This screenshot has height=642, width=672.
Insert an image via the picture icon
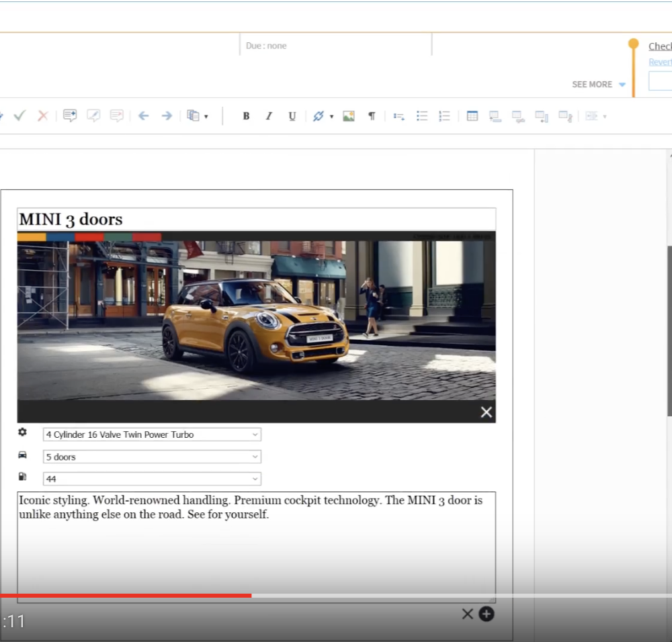point(349,116)
